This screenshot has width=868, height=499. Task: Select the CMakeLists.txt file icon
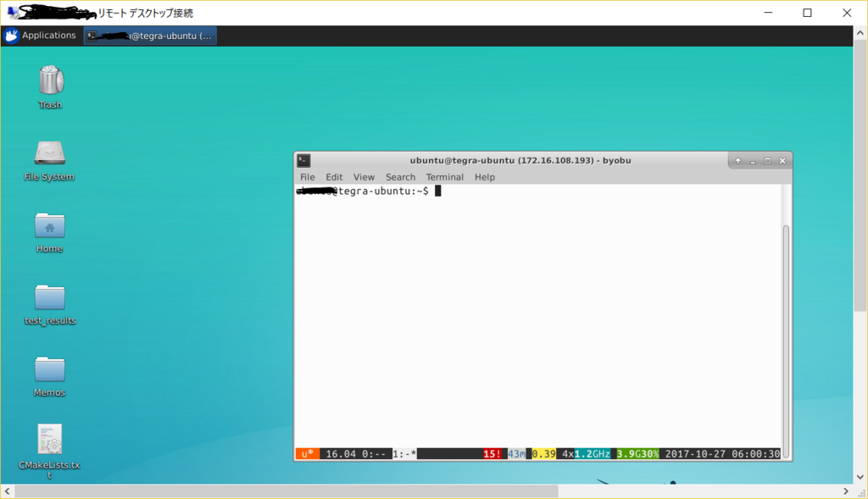pos(50,439)
